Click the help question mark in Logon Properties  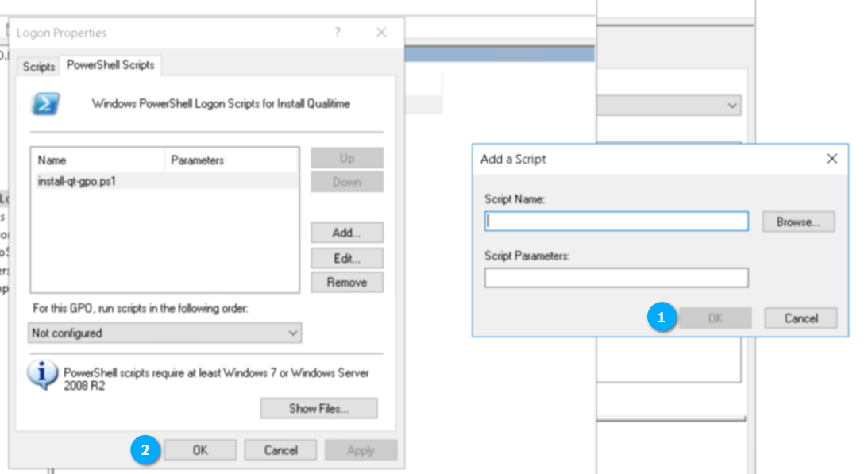[338, 33]
